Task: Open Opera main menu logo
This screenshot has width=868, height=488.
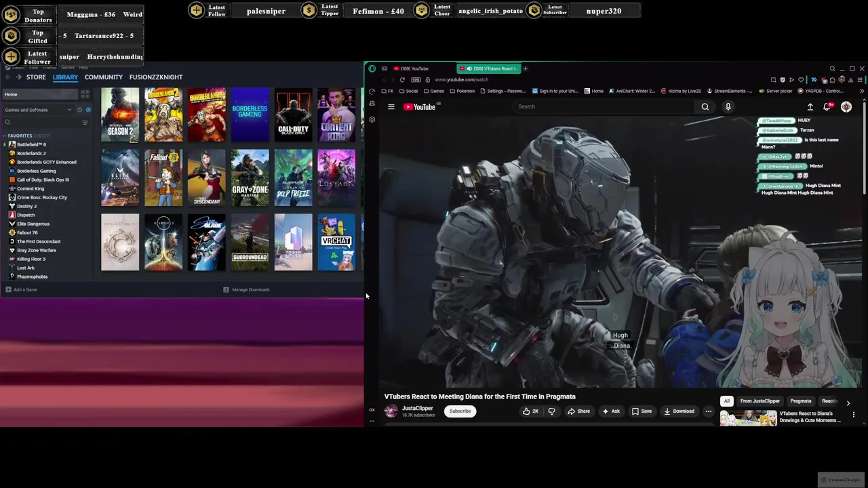Action: pyautogui.click(x=372, y=68)
